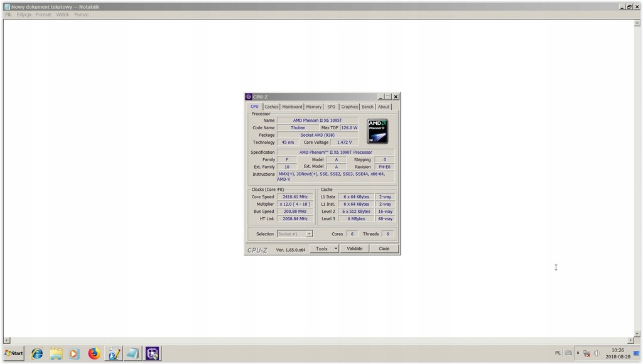Click the Core Voltage value '1.472 V'
The height and width of the screenshot is (364, 643).
pyautogui.click(x=344, y=142)
